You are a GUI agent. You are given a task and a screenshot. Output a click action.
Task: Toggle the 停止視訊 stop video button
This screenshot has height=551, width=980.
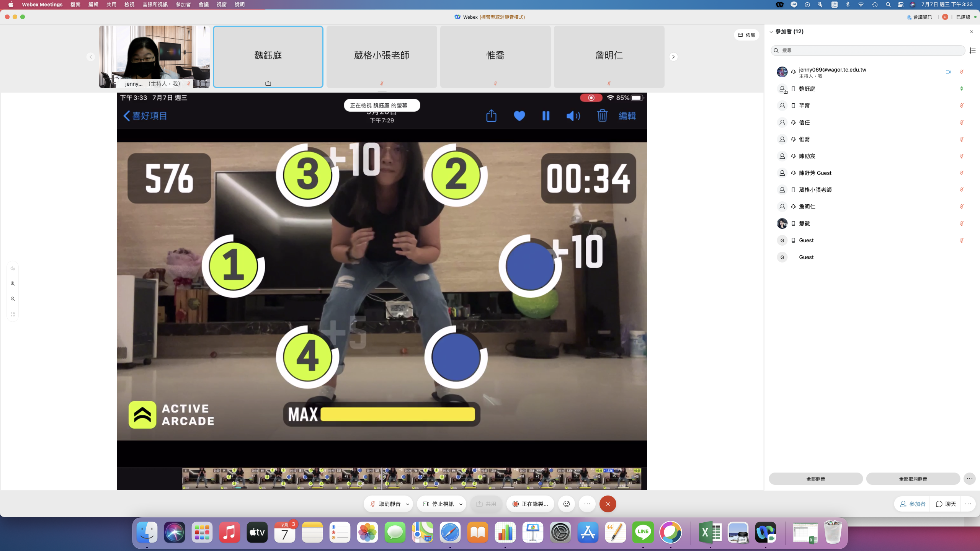438,504
